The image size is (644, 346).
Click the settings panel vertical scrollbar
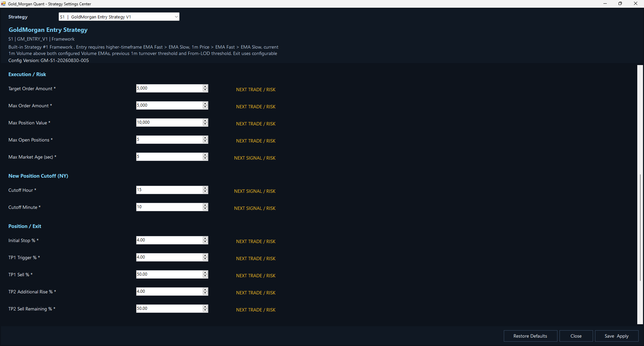click(x=640, y=194)
